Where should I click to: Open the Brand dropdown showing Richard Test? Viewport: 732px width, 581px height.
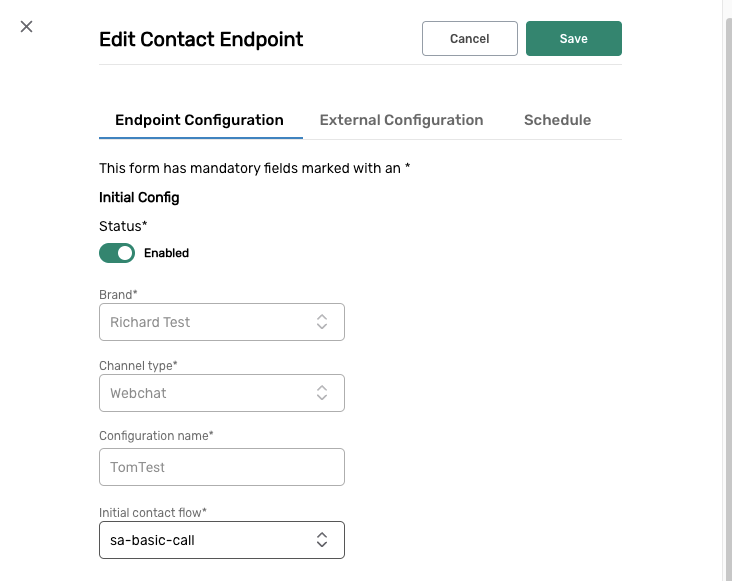coord(210,322)
